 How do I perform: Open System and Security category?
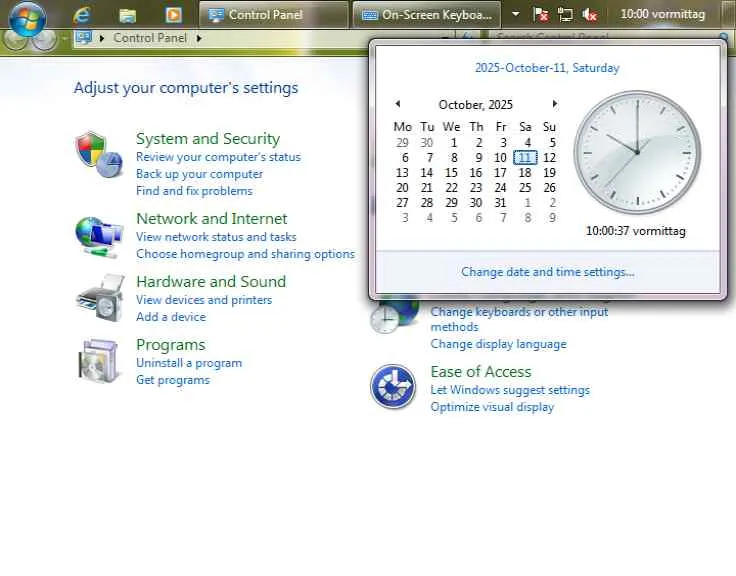208,138
